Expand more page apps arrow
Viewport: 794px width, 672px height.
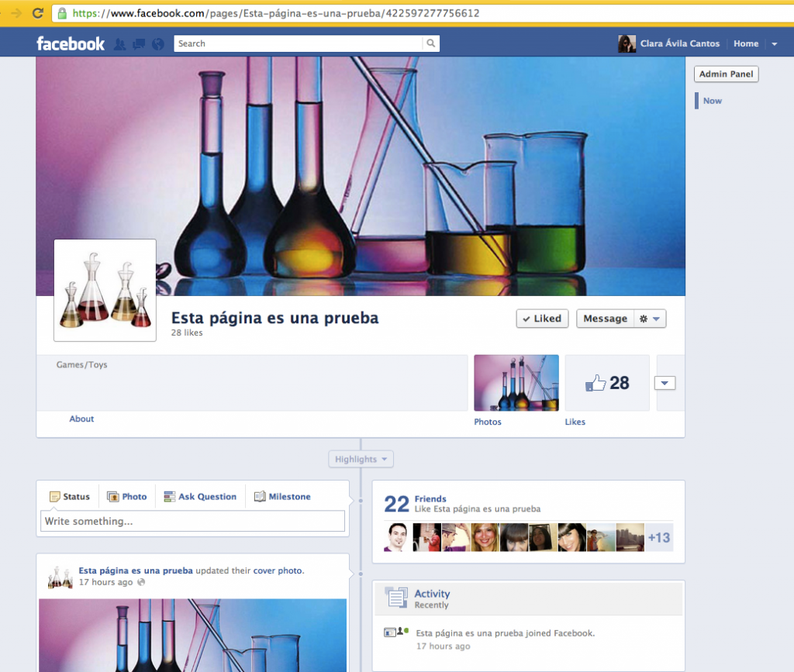pos(665,383)
